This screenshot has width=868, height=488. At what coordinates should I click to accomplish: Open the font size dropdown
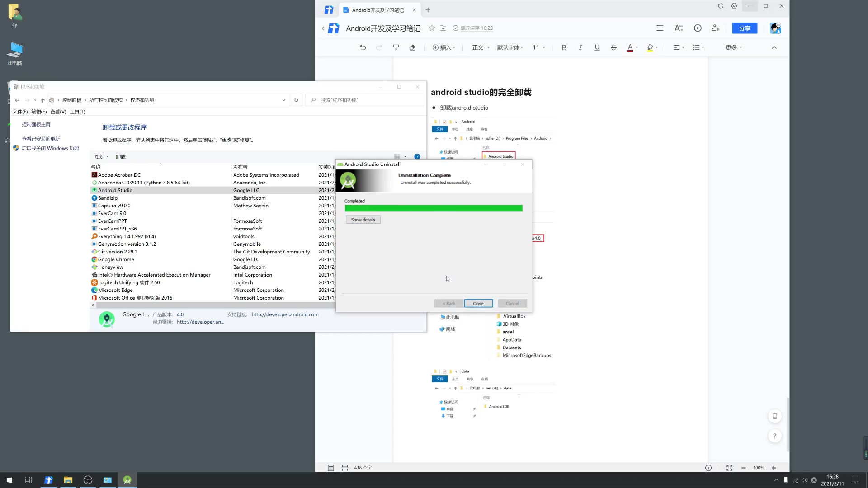pyautogui.click(x=539, y=47)
